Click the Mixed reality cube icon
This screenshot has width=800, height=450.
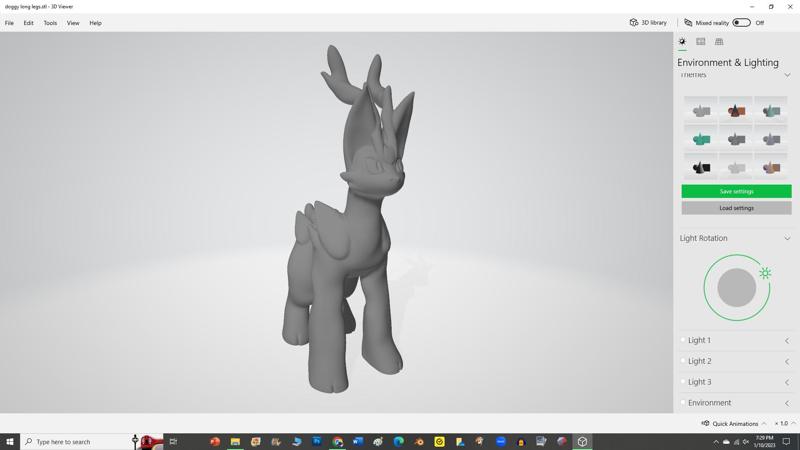tap(688, 23)
